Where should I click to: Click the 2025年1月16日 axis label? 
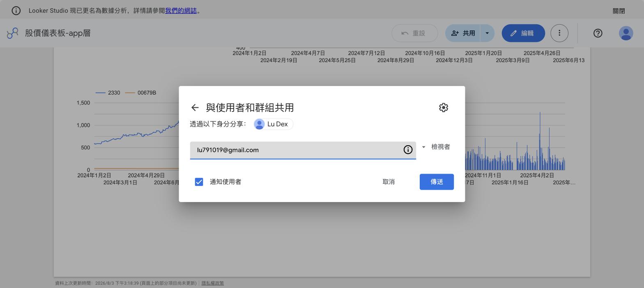(x=510, y=183)
